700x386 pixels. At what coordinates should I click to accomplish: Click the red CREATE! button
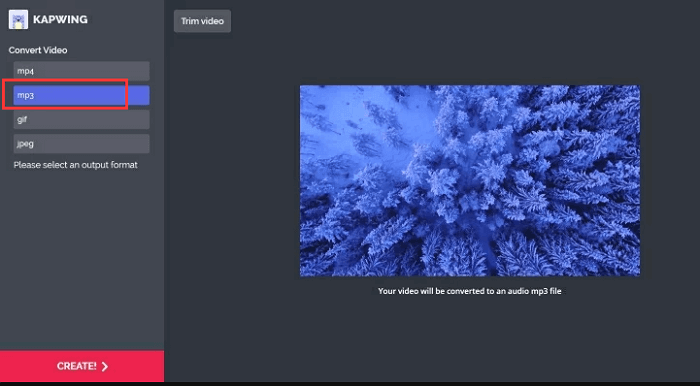[x=82, y=366]
